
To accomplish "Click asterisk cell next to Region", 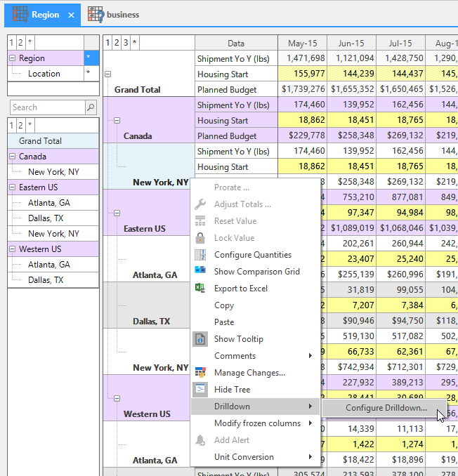I will 91,58.
